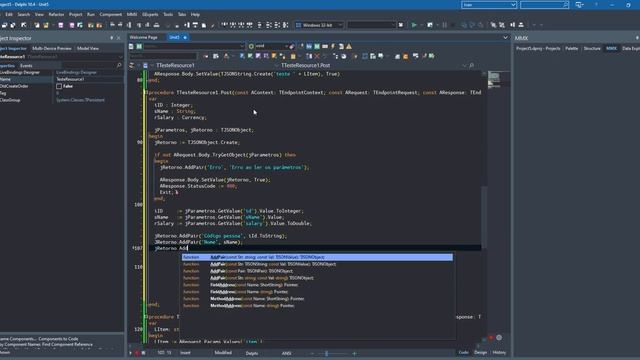The height and width of the screenshot is (360, 640).
Task: Click the red X delete icon in MMX toolbar
Action: [x=317, y=56]
